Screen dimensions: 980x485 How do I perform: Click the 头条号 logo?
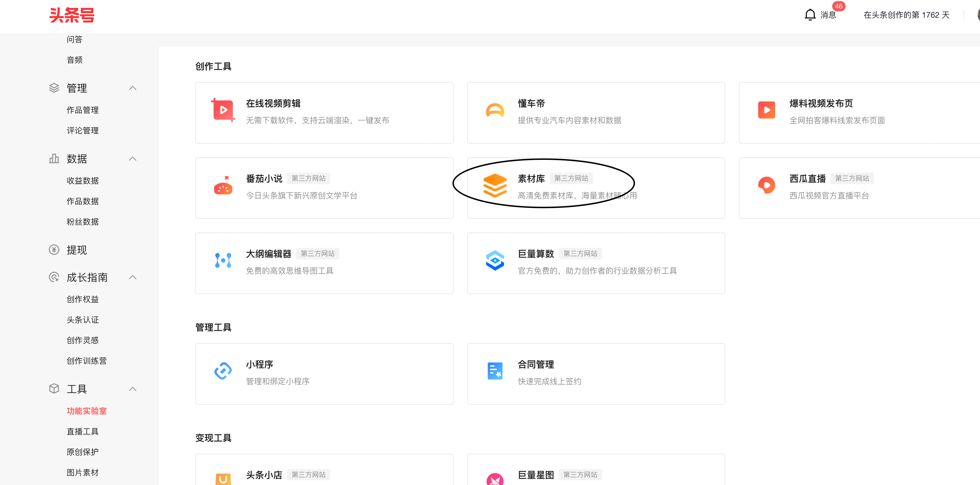(x=71, y=15)
